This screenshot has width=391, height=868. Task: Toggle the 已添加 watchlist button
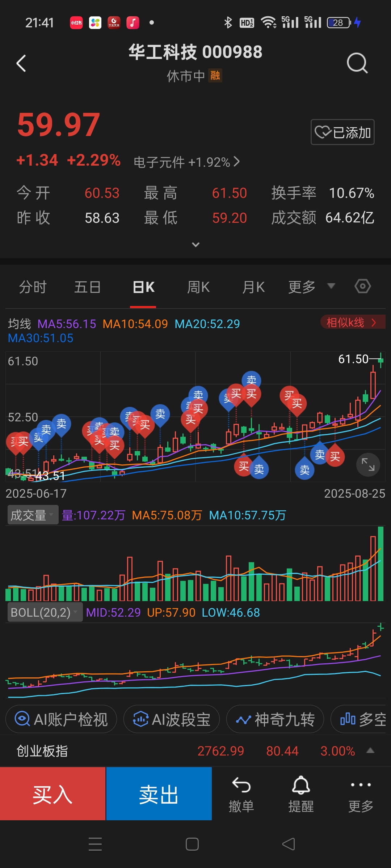click(x=342, y=132)
